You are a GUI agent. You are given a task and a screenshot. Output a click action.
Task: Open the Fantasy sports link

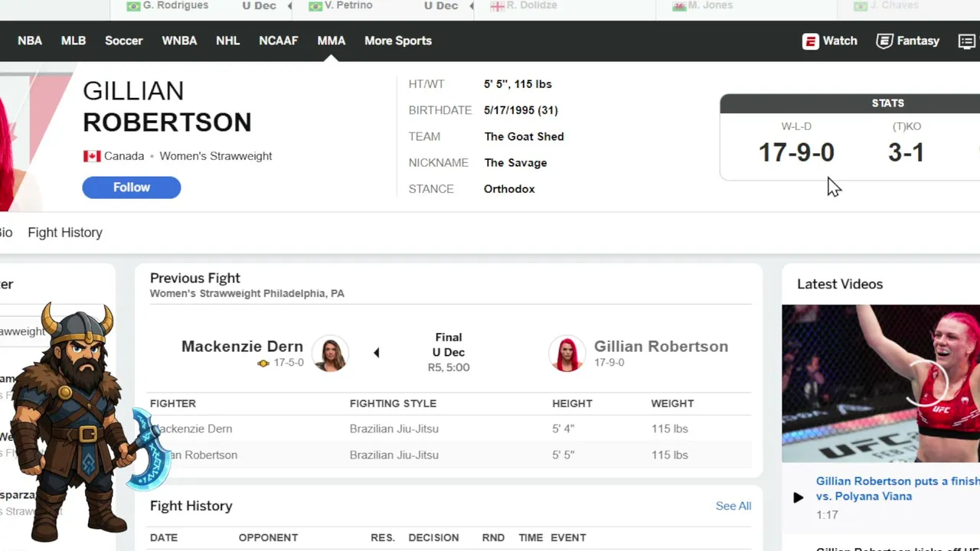[908, 41]
